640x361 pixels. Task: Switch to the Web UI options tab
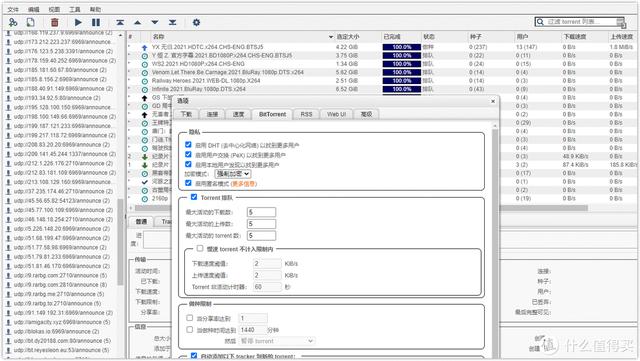tap(336, 114)
